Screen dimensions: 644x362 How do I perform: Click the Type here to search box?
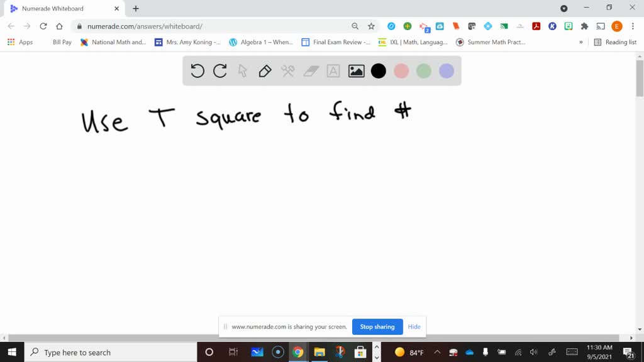tap(101, 352)
